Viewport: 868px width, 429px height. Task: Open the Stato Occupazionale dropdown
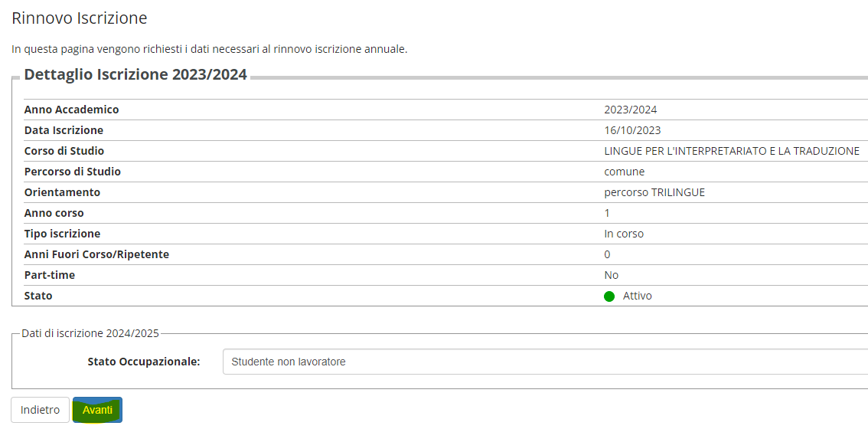543,362
